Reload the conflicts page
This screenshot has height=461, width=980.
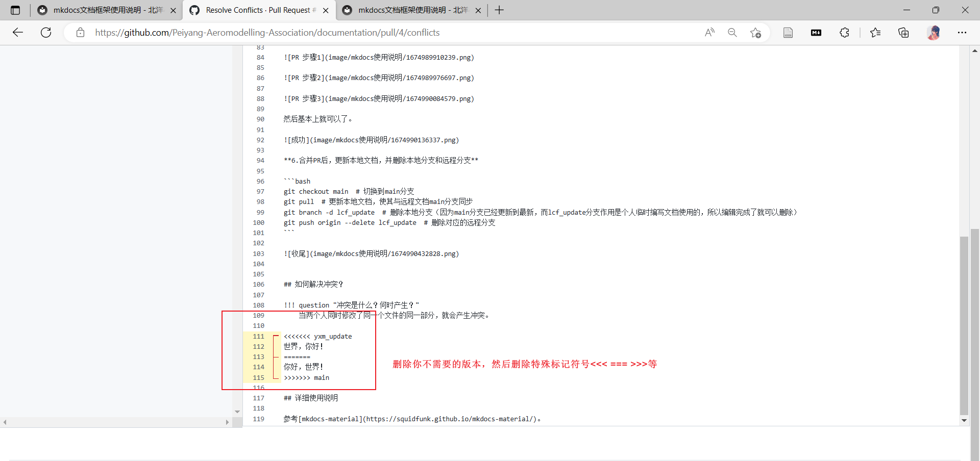(x=46, y=32)
